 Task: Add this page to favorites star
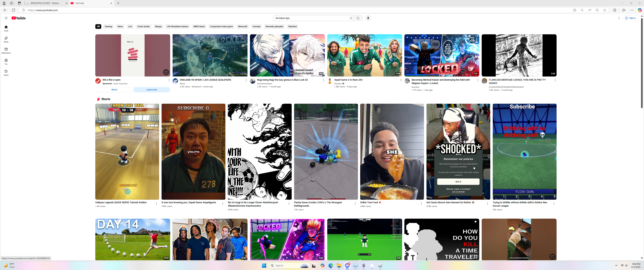pos(605,10)
